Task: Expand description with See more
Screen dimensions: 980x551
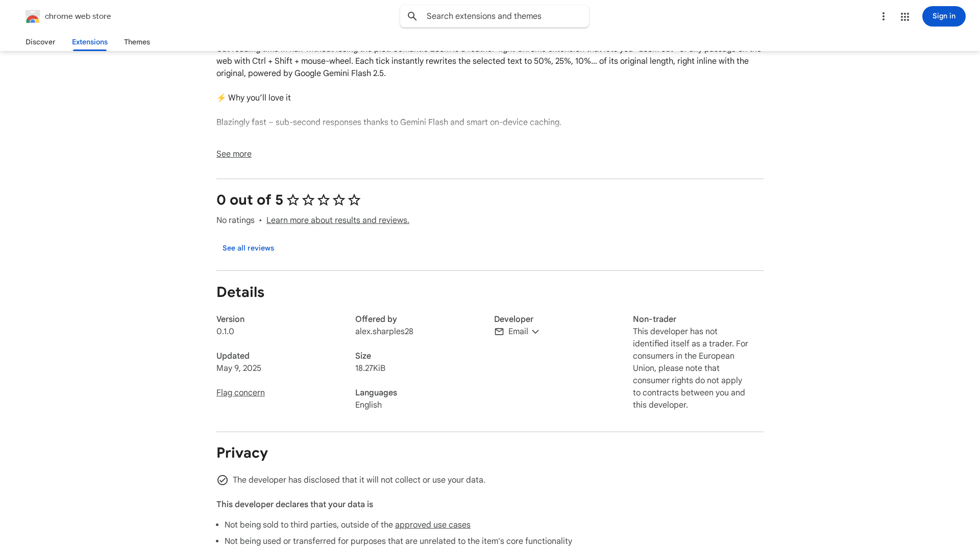Action: click(234, 154)
